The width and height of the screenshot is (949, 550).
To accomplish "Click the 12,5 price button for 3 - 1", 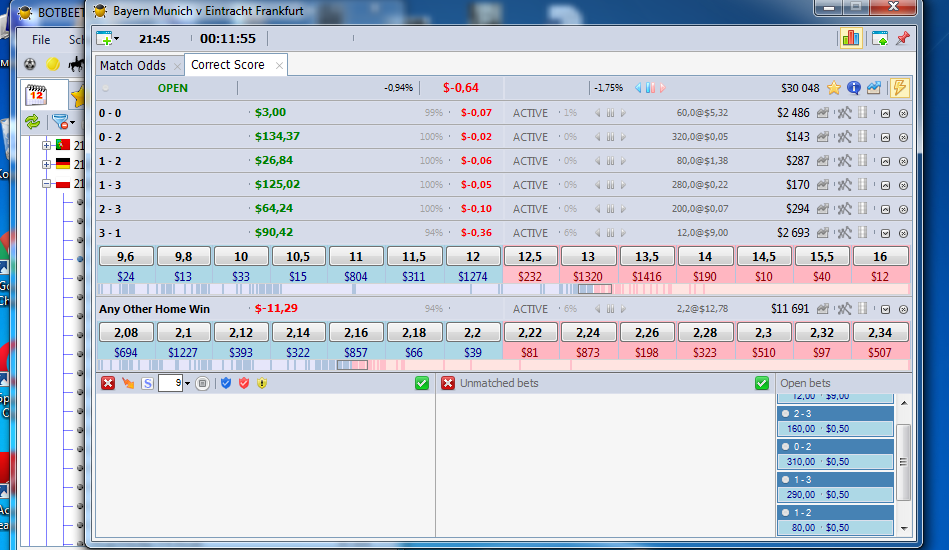I will [530, 257].
